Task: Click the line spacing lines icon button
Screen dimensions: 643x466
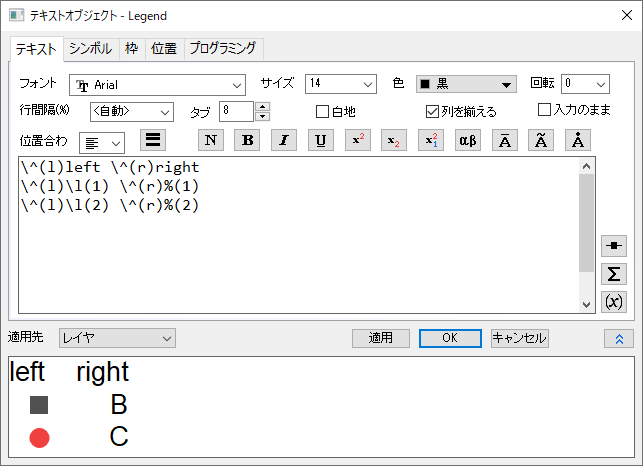Action: point(153,140)
